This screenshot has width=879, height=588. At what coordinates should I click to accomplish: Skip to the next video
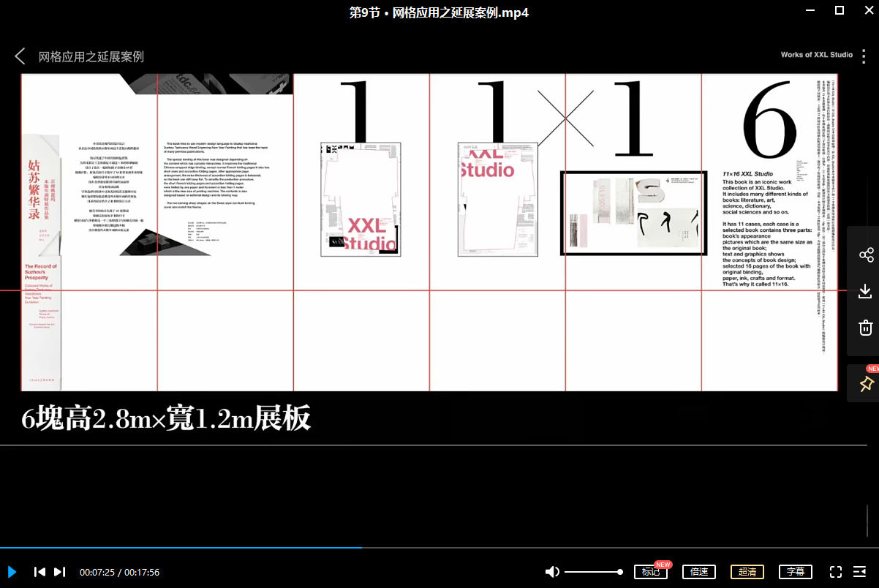[x=60, y=572]
